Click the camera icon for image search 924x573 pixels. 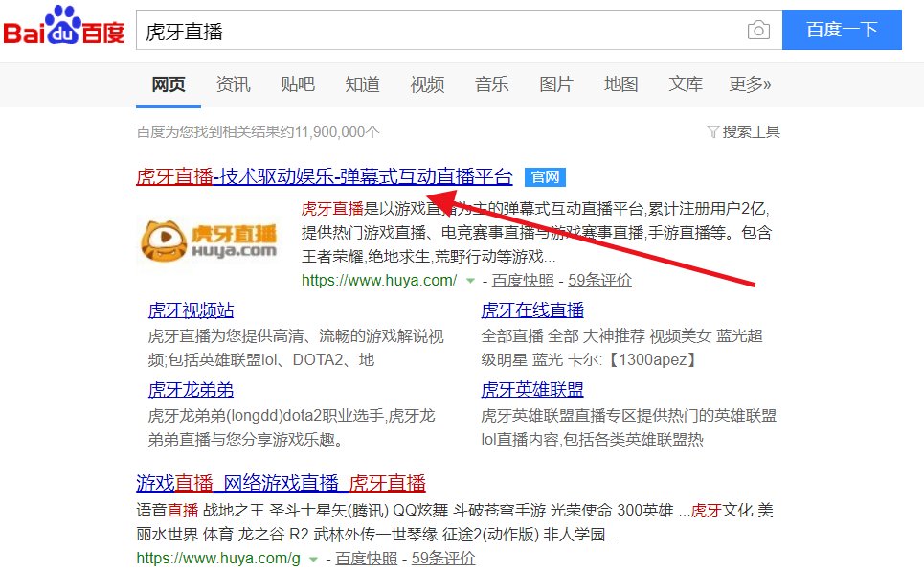pos(759,31)
